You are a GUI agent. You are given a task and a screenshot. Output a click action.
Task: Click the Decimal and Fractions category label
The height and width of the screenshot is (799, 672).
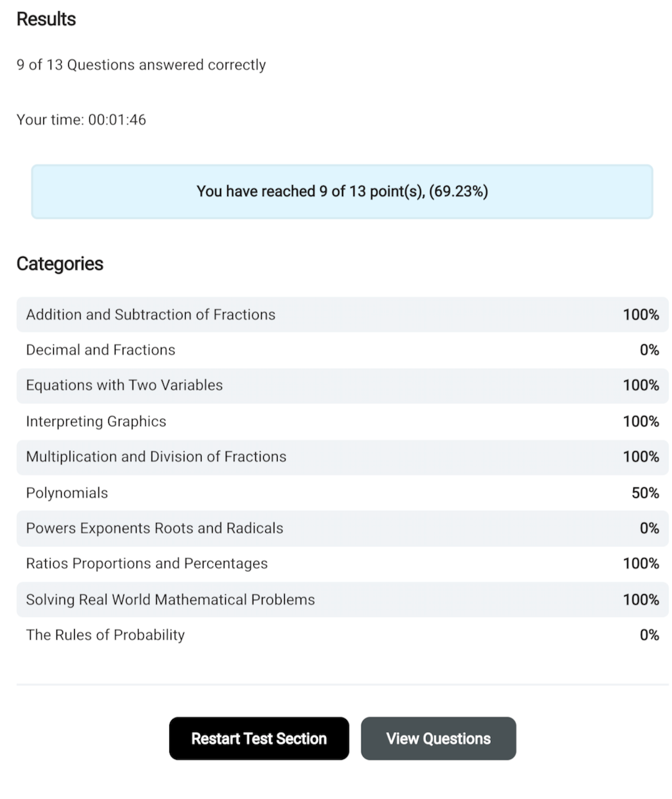point(101,350)
